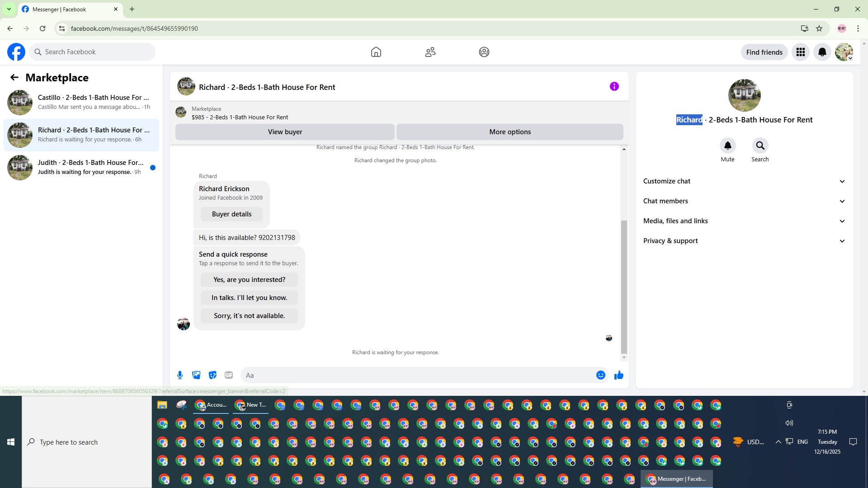Show hidden system tray icons chevron
Image resolution: width=868 pixels, height=488 pixels.
click(x=778, y=442)
